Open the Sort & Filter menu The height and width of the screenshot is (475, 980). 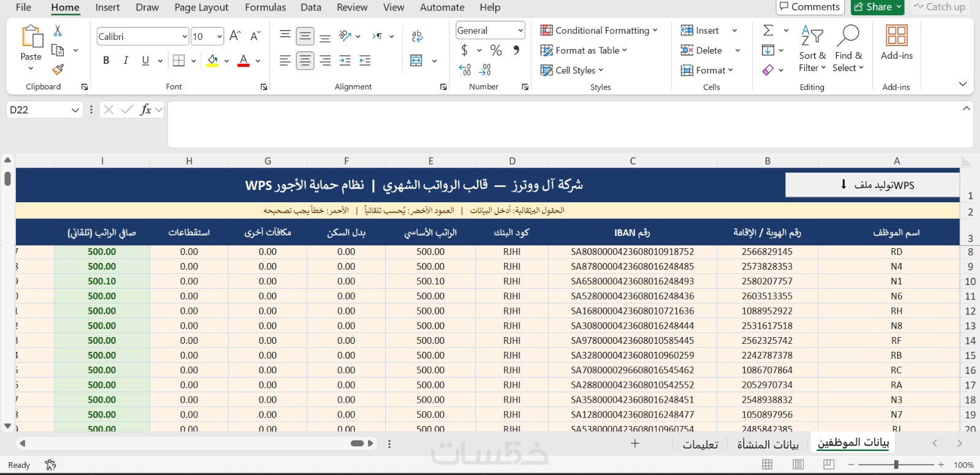812,49
